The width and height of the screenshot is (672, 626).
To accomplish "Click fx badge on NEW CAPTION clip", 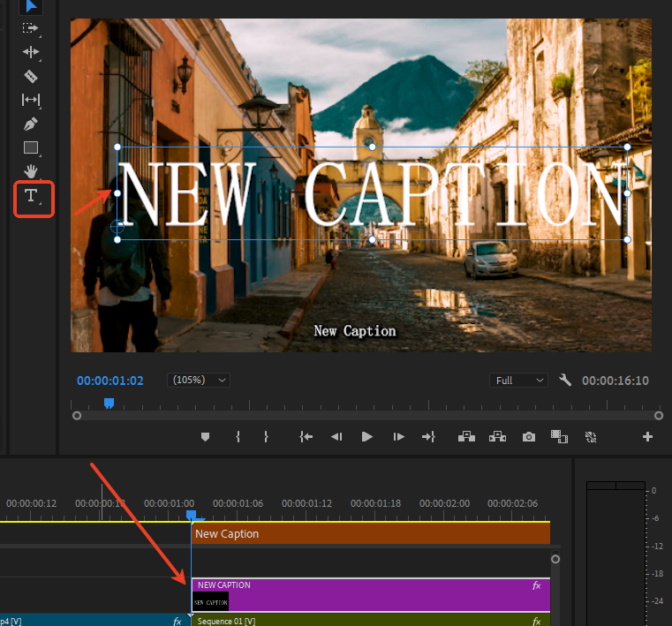I will pos(537,585).
